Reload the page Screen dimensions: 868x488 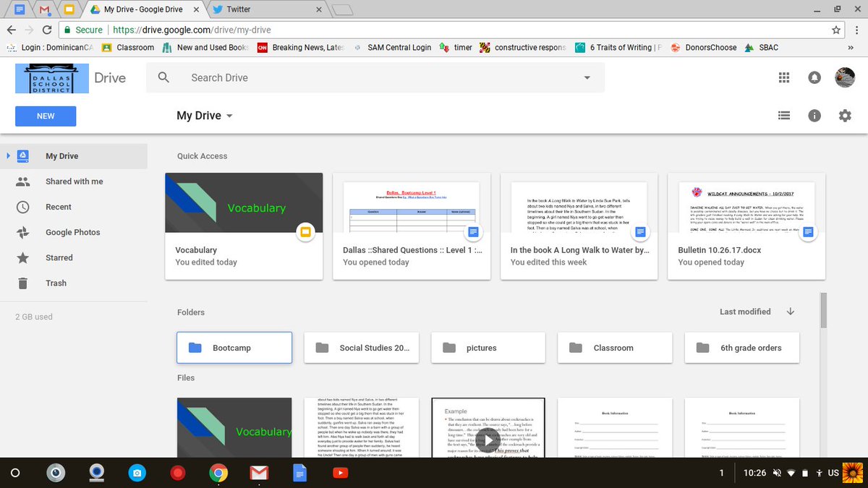(x=47, y=30)
